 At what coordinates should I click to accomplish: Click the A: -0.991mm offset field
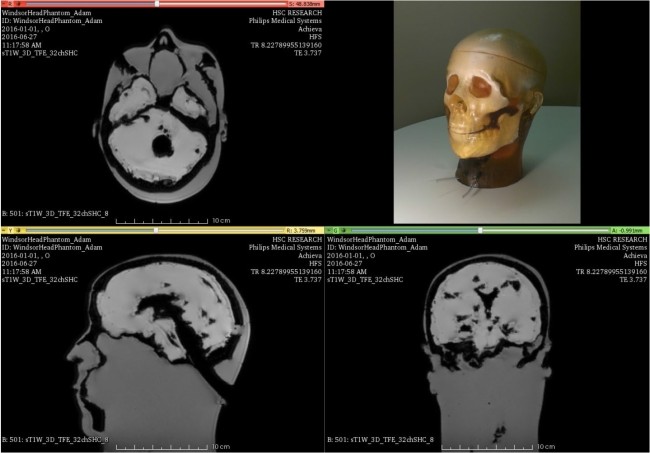[630, 230]
